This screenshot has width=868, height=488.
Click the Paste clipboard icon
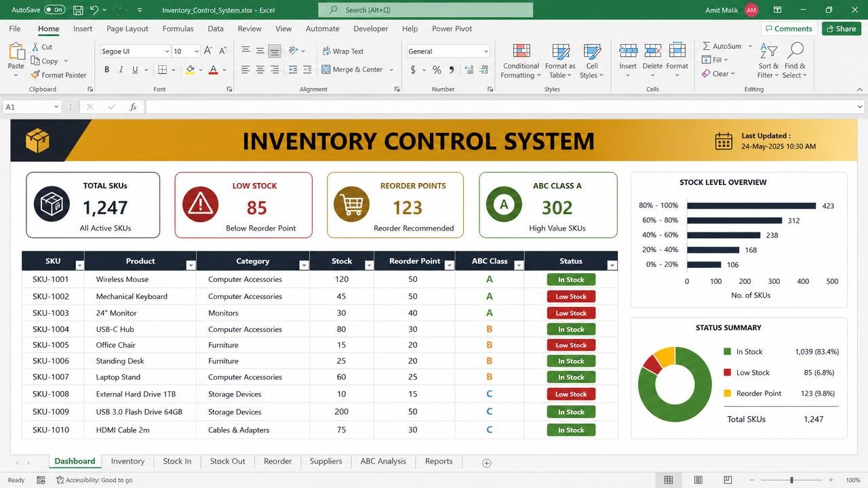[16, 52]
